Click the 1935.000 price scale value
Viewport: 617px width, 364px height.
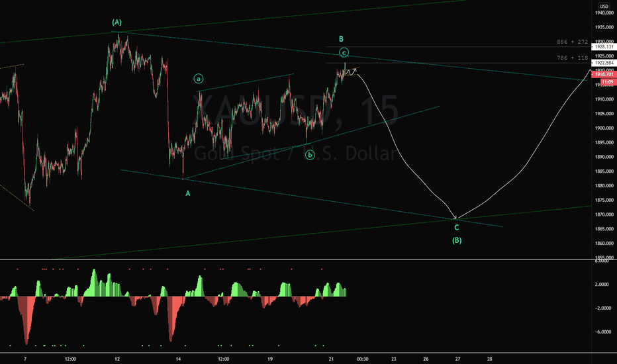pyautogui.click(x=604, y=28)
